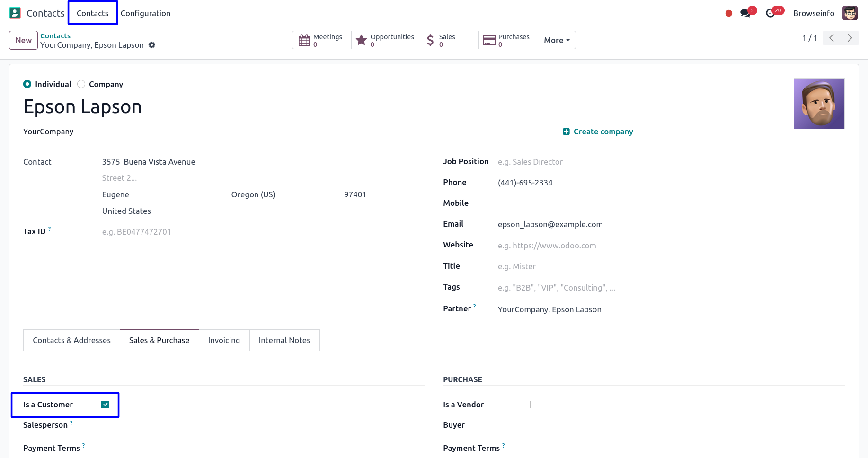Viewport: 868px width, 458px height.
Task: Click the Contacts app logo icon
Action: [x=15, y=13]
